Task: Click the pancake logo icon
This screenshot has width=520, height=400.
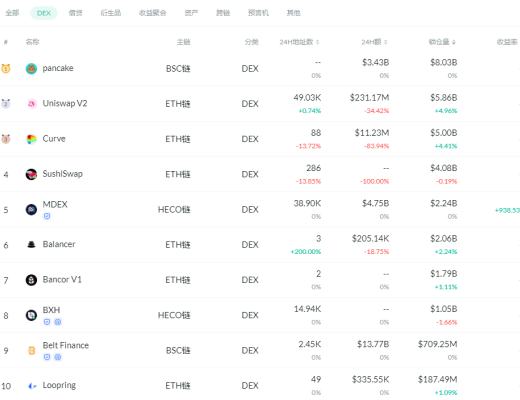Action: click(x=31, y=69)
